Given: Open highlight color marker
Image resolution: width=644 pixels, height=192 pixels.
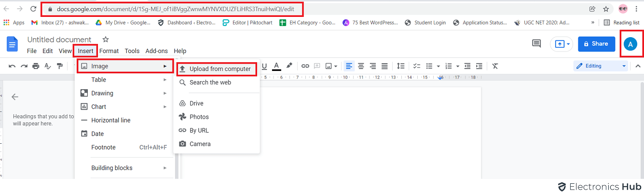Looking at the screenshot, I should pos(289,66).
